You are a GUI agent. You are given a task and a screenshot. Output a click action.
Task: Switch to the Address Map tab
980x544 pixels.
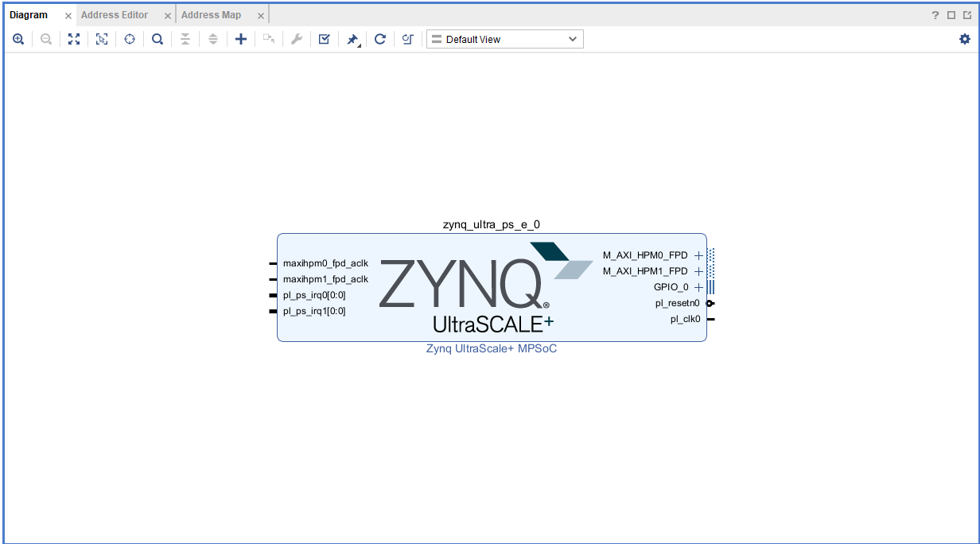tap(211, 15)
